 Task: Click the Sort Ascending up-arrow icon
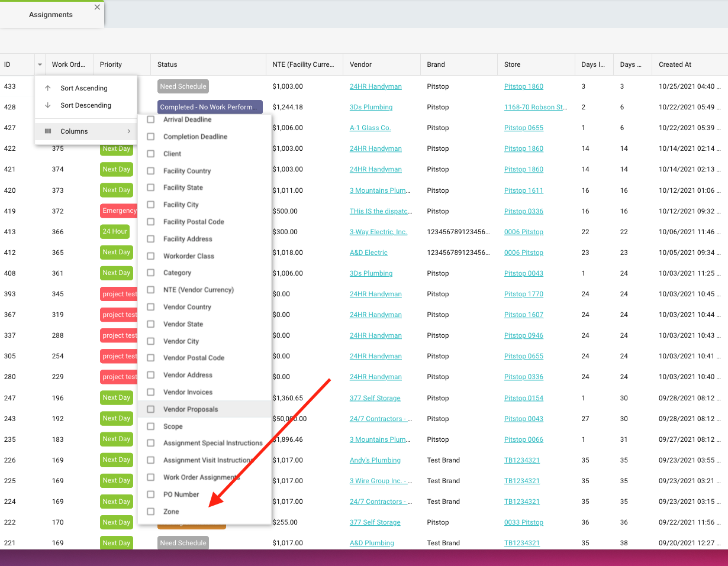click(x=48, y=88)
